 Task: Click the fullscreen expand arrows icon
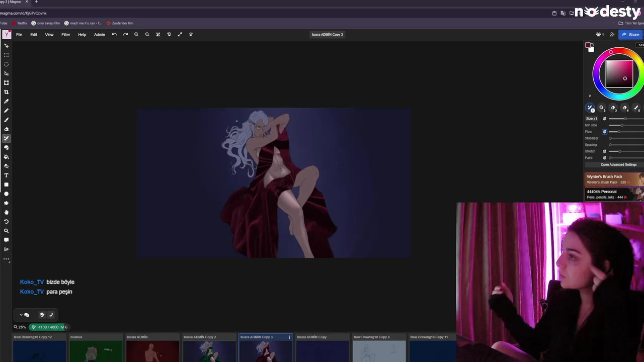pyautogui.click(x=180, y=35)
